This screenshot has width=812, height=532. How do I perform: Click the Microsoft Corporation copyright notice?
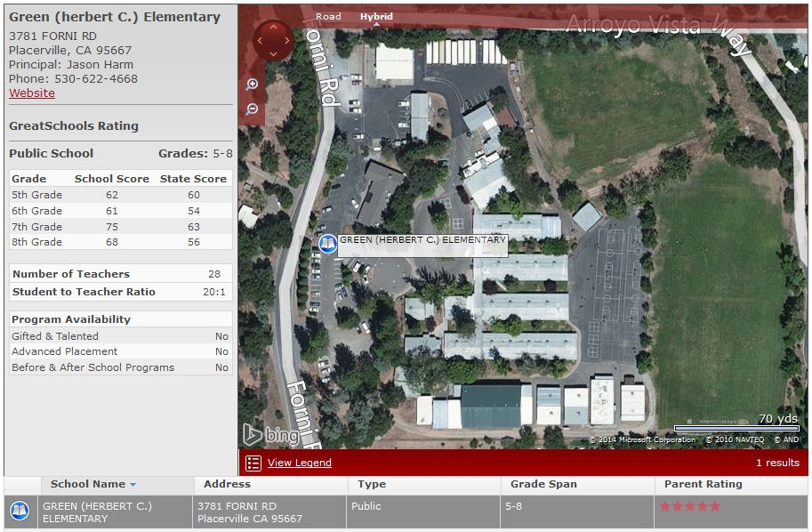pyautogui.click(x=644, y=439)
